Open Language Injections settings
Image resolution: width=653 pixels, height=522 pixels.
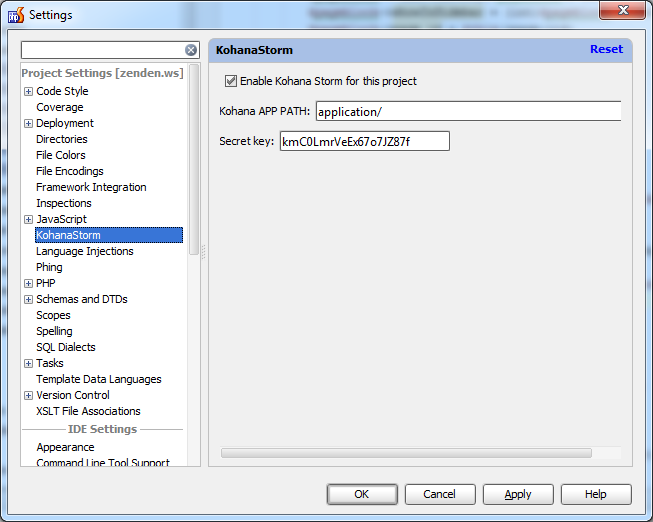[x=85, y=251]
